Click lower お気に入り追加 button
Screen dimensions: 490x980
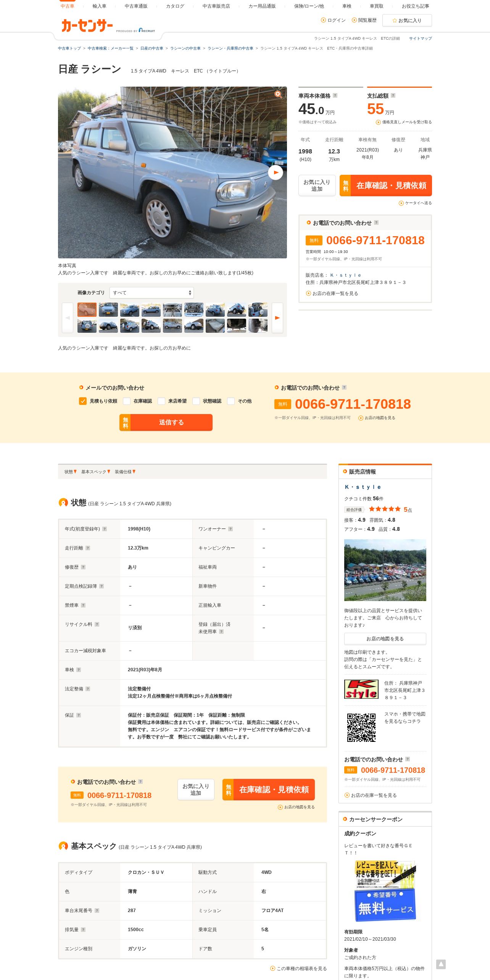click(196, 790)
